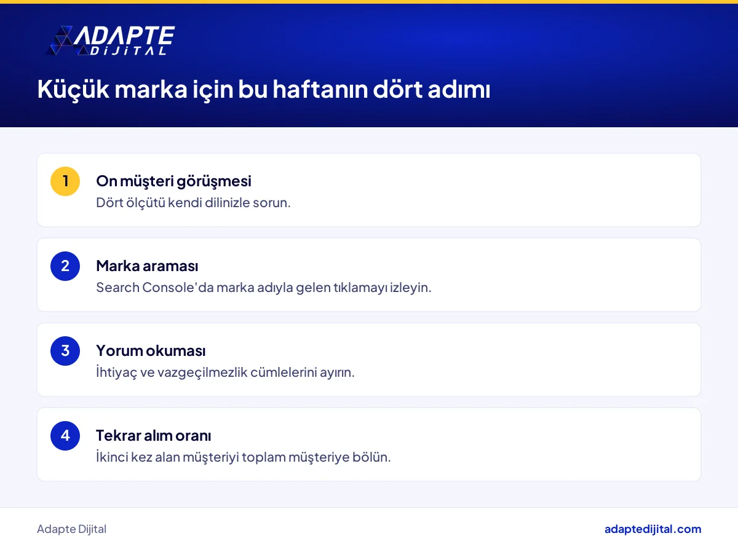Click 'İhtiyaç ve vazgeçilmezlik cümlelerini ayırın.' text
The height and width of the screenshot is (560, 738).
(x=225, y=372)
